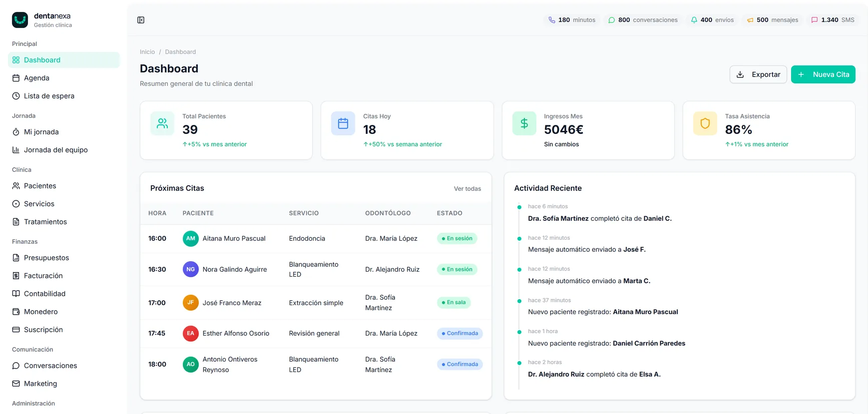
Task: Click Dr. Alejandro Ruiz in the 16:30 row
Action: click(392, 270)
